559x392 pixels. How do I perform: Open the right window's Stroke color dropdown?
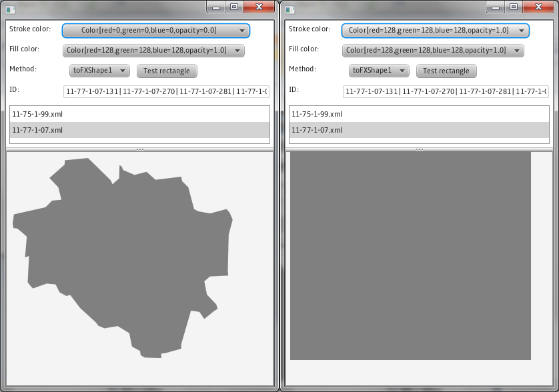coord(435,31)
